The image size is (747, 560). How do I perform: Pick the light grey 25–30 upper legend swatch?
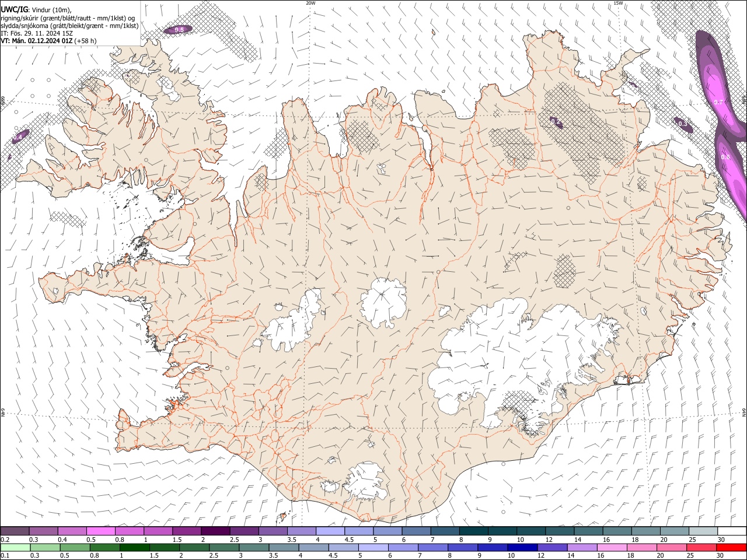click(703, 531)
